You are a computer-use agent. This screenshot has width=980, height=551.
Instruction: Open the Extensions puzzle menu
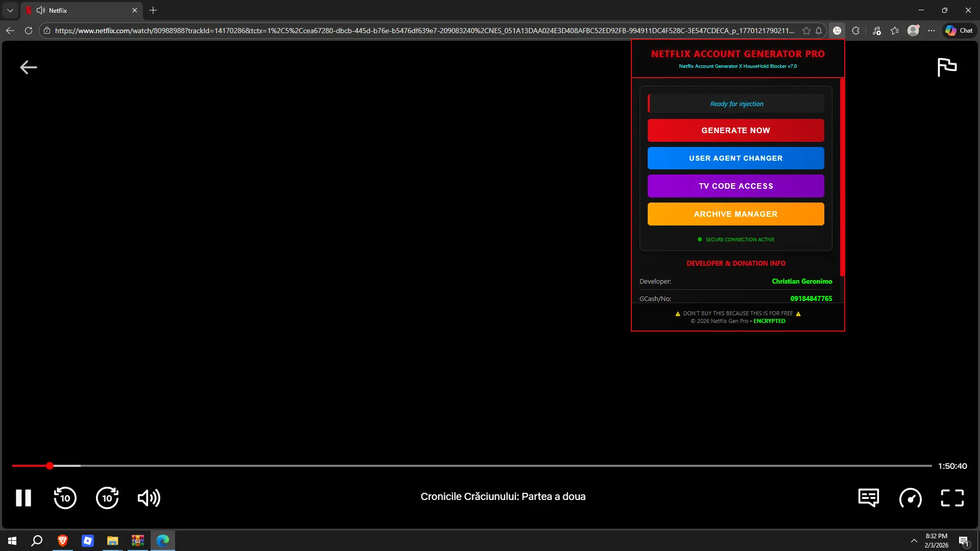click(856, 31)
